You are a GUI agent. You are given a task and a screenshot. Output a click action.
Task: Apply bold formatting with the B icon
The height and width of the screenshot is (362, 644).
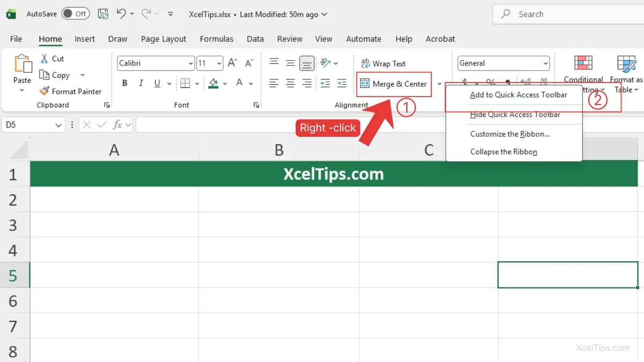pyautogui.click(x=125, y=83)
